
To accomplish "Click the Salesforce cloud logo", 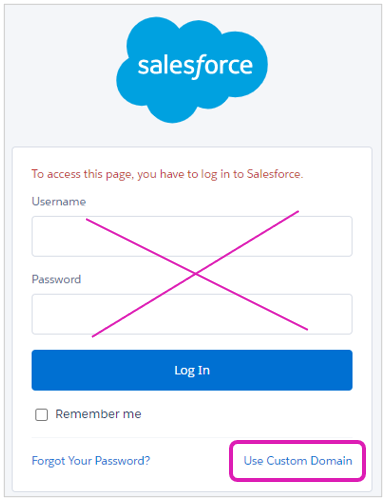I will tap(192, 69).
